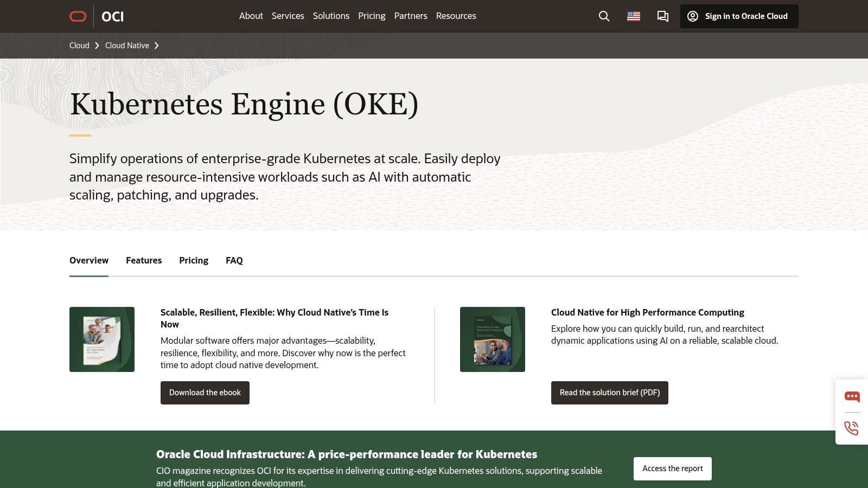This screenshot has height=488, width=868.
Task: Switch to the Features tab
Action: [144, 260]
